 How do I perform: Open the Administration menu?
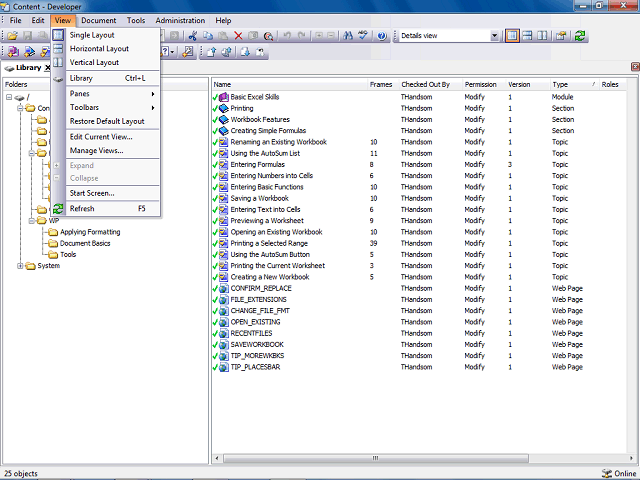point(180,20)
